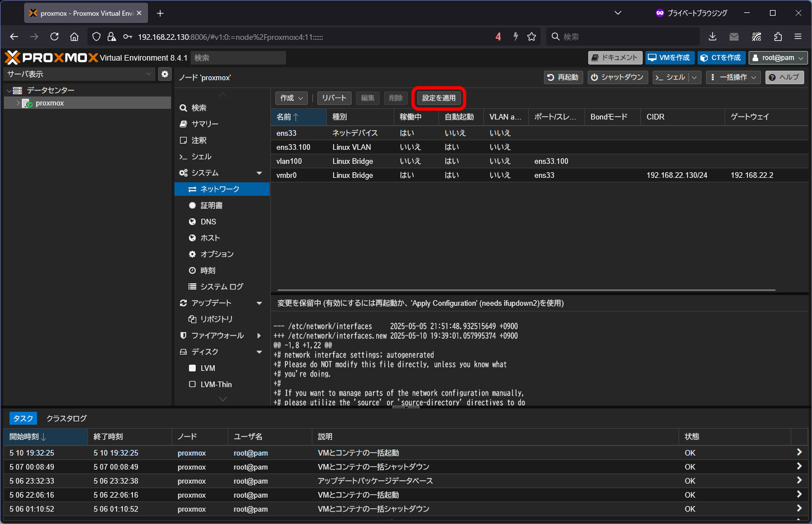Open the シェル dropdown arrow
The image size is (812, 524).
pos(695,77)
